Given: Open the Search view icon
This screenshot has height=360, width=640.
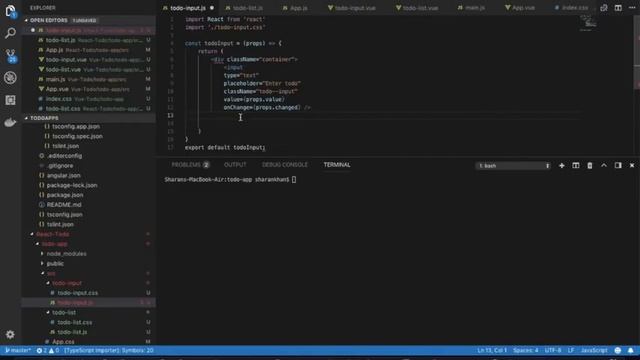Looking at the screenshot, I should [10, 33].
